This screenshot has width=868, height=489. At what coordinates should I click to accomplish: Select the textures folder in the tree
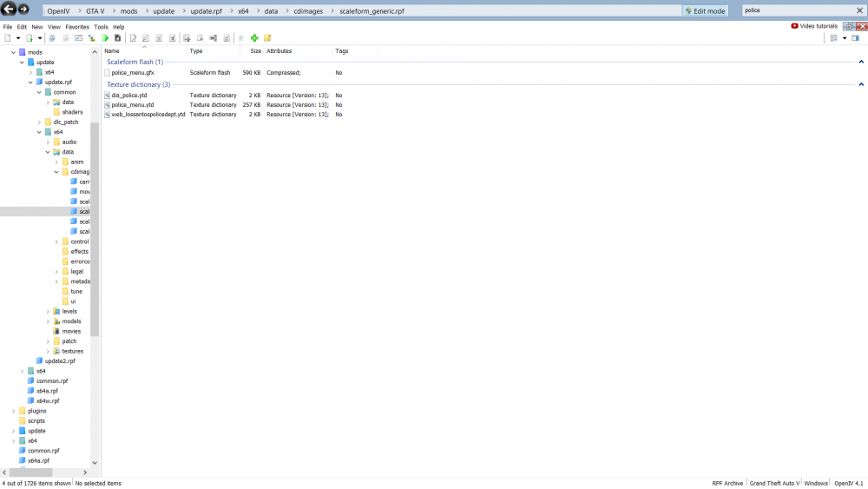tap(73, 351)
